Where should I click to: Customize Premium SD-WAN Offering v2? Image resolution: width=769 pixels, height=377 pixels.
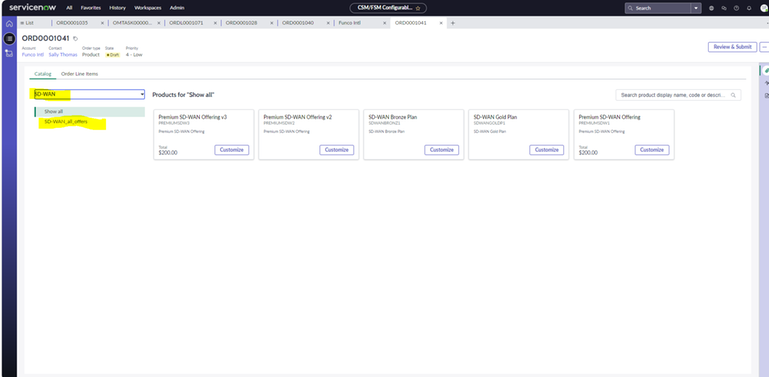pos(336,150)
